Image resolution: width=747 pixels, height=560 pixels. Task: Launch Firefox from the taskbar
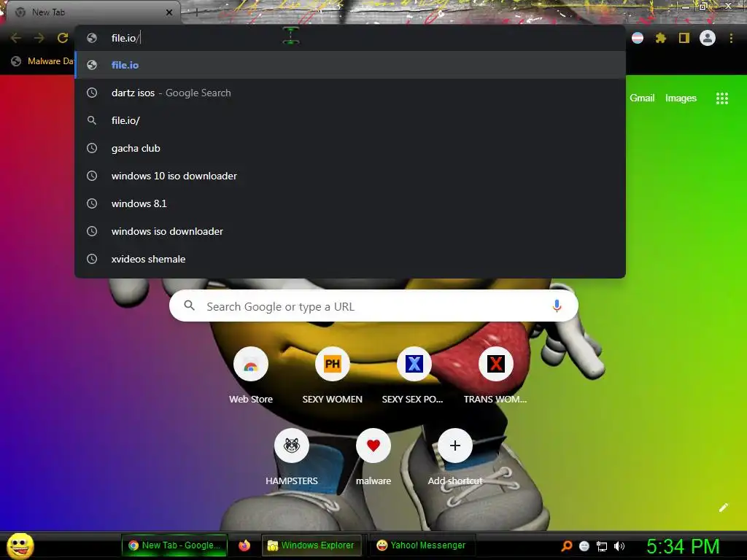click(244, 545)
